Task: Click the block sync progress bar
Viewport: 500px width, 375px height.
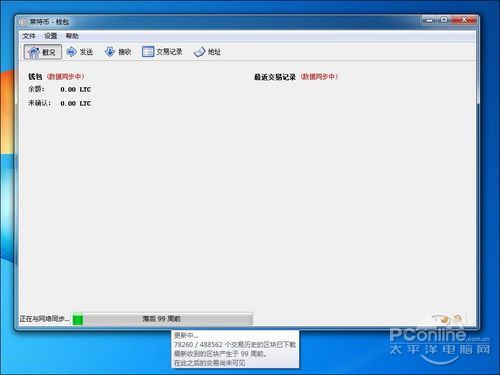Action: coord(163,319)
